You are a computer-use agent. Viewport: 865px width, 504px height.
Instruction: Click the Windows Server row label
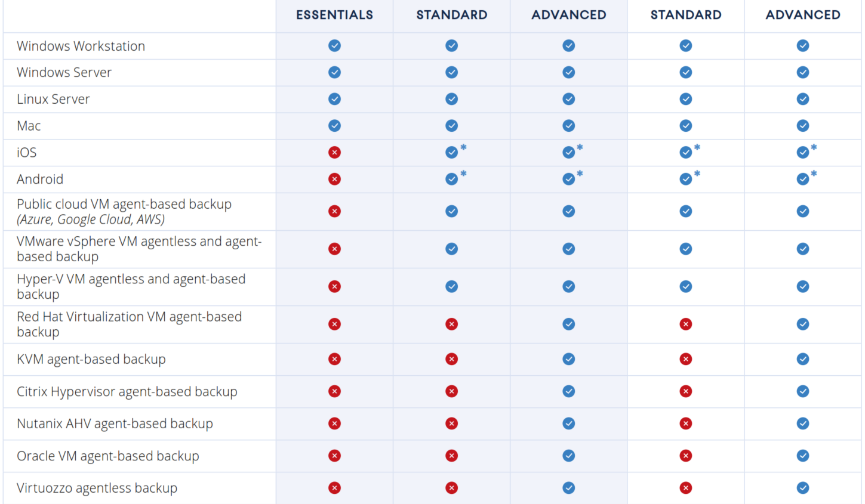click(x=64, y=73)
